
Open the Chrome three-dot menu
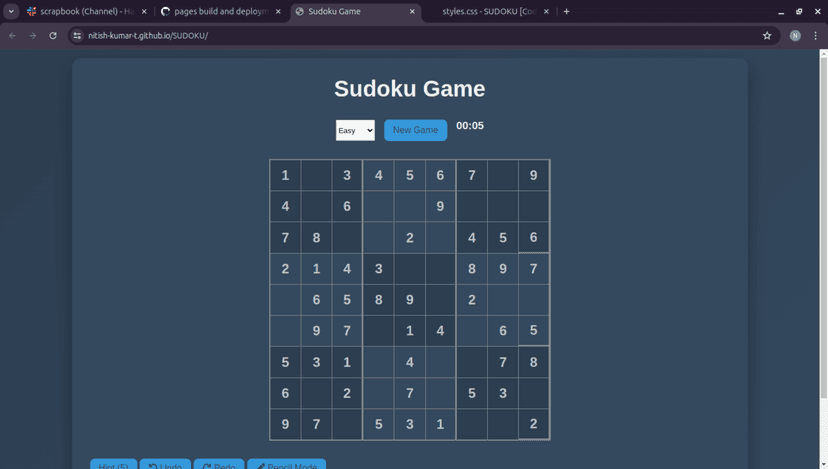(816, 35)
